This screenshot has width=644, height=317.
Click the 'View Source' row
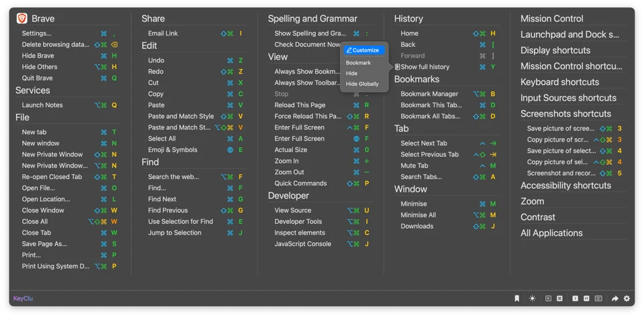[x=322, y=210]
